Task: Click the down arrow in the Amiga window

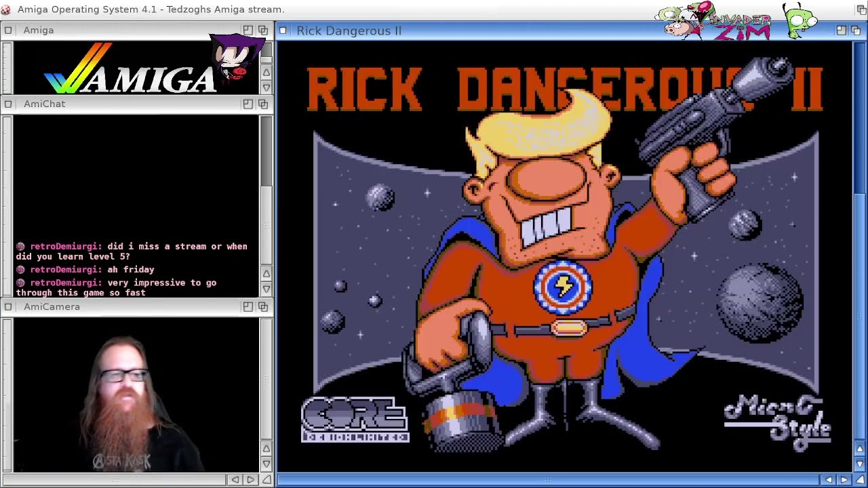Action: pos(267,87)
